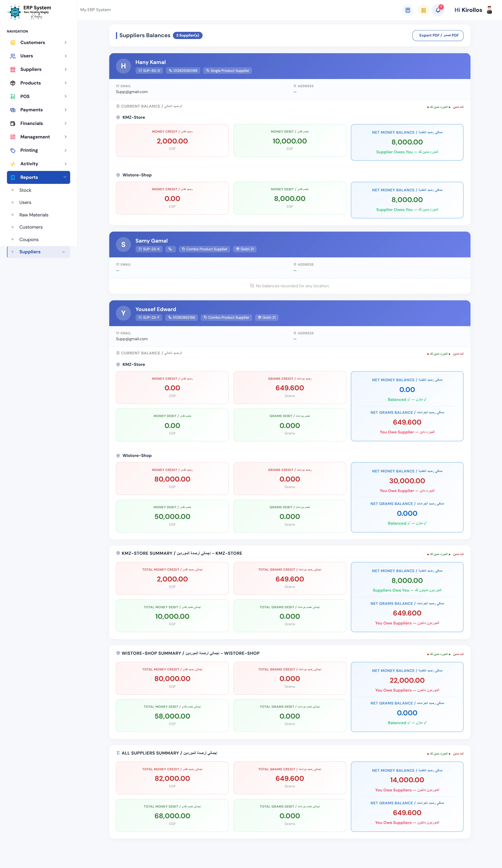Click the Users icon in main navigation

[13, 56]
